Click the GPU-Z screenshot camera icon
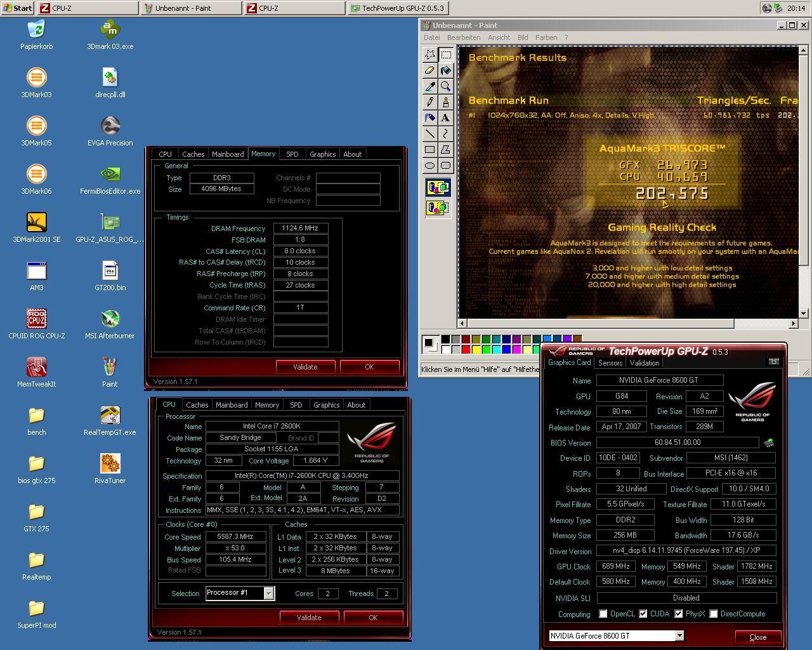 tap(773, 362)
